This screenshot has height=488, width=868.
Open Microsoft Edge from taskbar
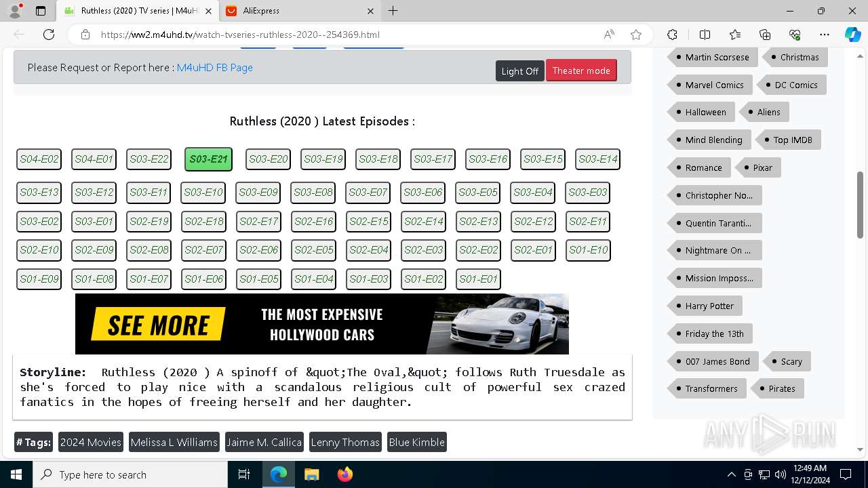pyautogui.click(x=279, y=474)
